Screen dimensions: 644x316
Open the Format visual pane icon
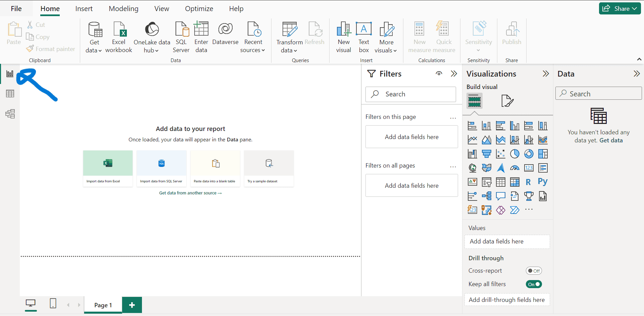click(x=507, y=101)
